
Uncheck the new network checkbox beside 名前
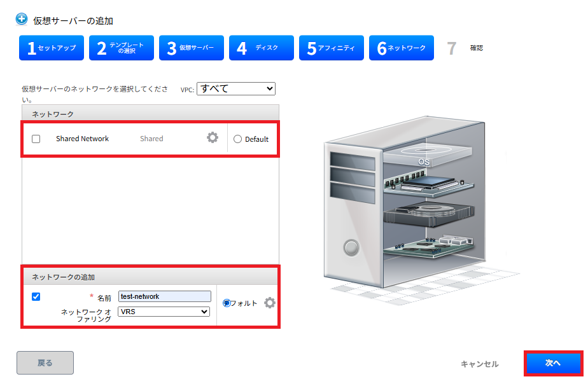36,296
